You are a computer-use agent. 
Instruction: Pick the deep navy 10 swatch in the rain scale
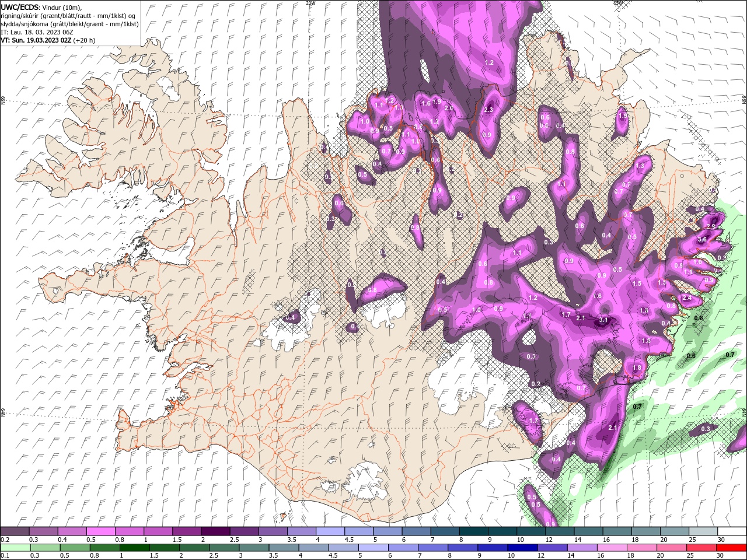[522, 548]
